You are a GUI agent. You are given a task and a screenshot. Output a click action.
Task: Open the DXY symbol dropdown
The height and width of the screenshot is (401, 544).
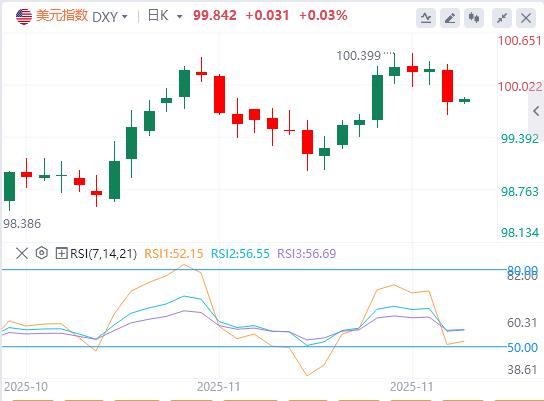[110, 17]
